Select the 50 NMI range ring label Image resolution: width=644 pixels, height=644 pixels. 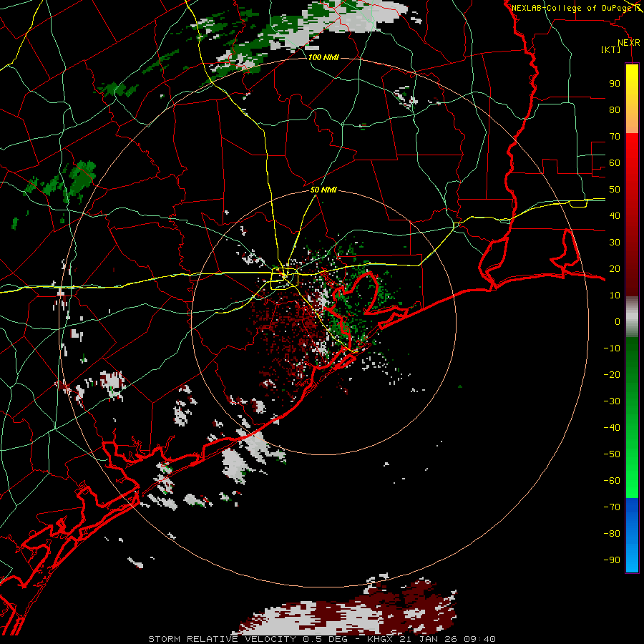(323, 190)
